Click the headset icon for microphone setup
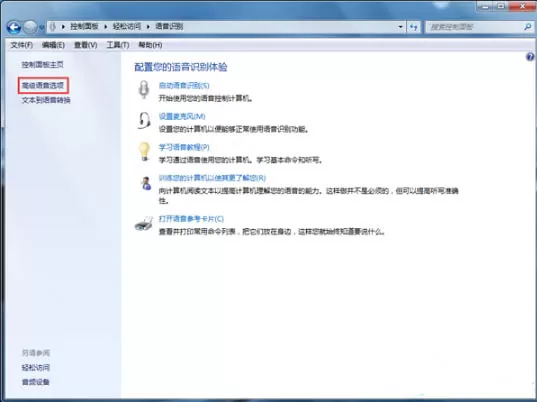The height and width of the screenshot is (402, 537). [144, 121]
